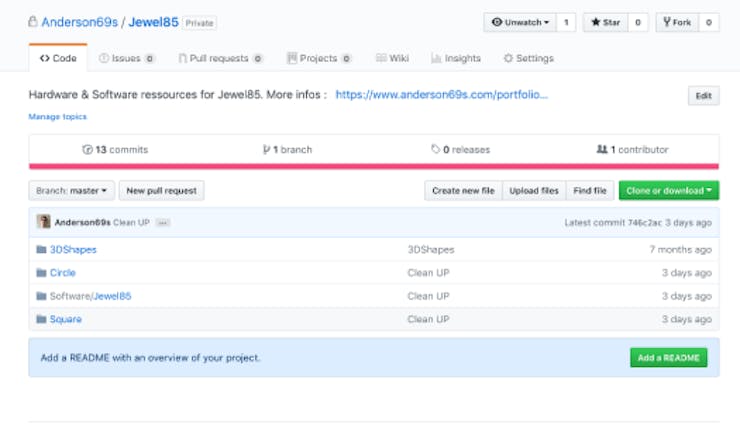Click the Square folder icon

pyautogui.click(x=42, y=319)
